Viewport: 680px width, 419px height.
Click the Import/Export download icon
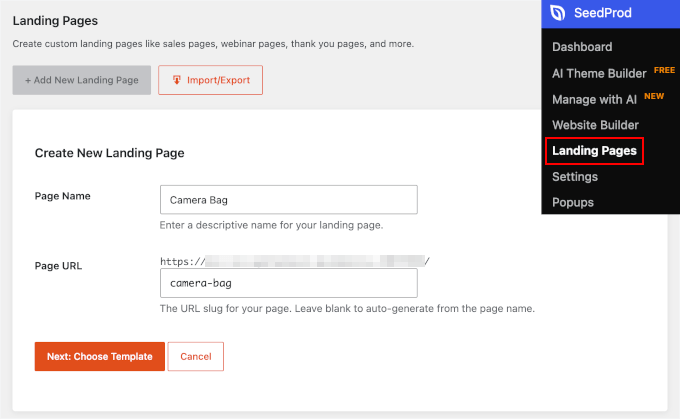[x=177, y=80]
